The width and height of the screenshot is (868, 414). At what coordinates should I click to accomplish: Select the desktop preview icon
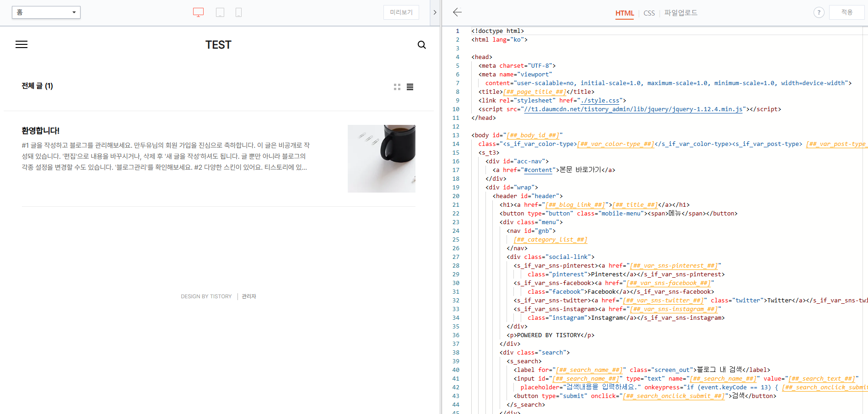click(x=198, y=12)
